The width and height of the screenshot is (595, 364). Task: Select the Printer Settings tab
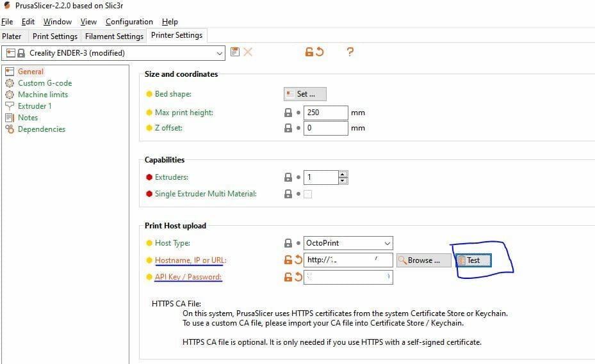coord(177,35)
